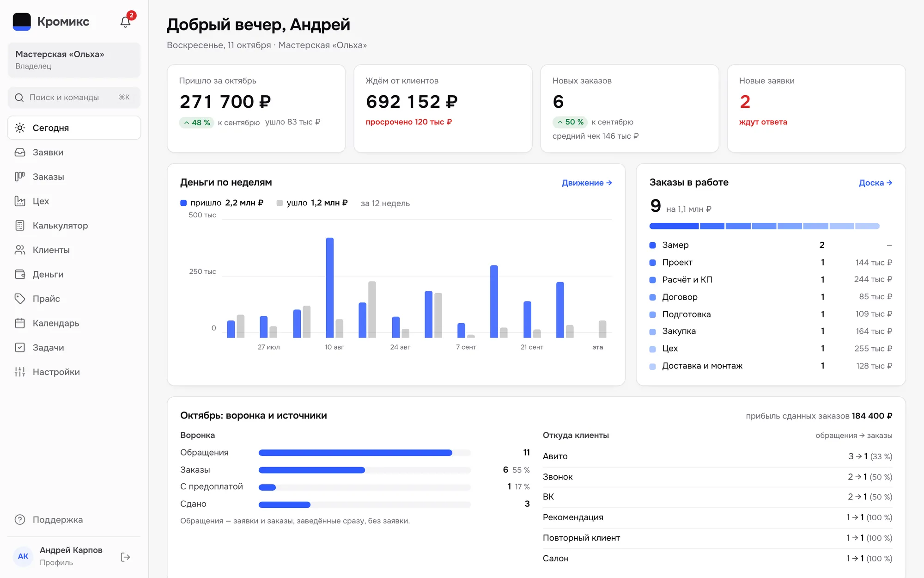Image resolution: width=924 pixels, height=578 pixels.
Task: Click the Рекомендация source row
Action: tap(717, 517)
